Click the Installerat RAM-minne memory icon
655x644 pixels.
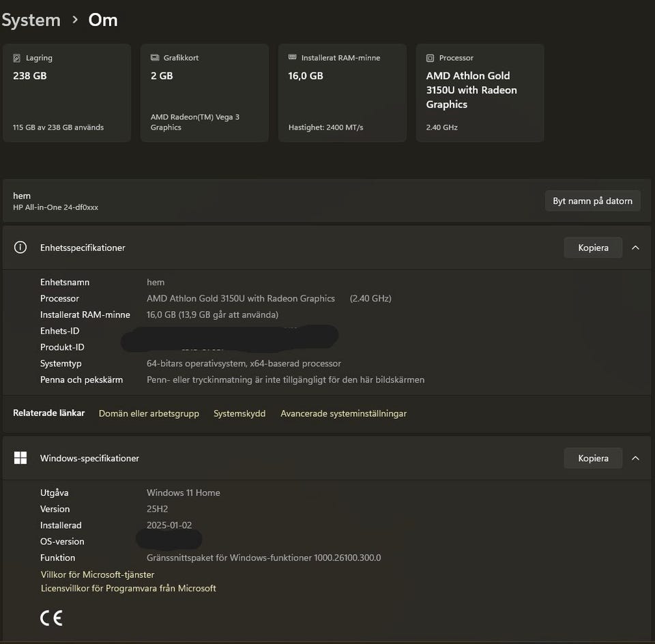point(293,58)
